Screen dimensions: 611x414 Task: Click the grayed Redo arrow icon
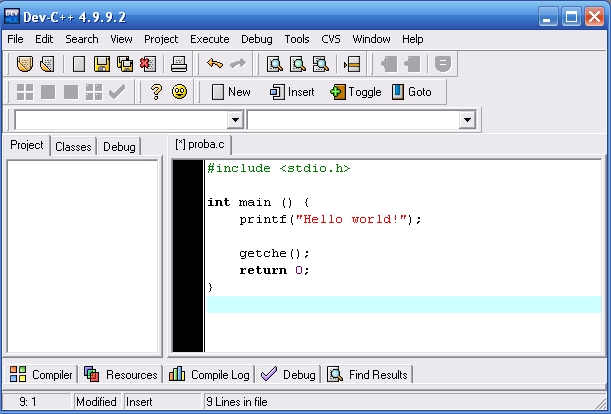coord(238,64)
